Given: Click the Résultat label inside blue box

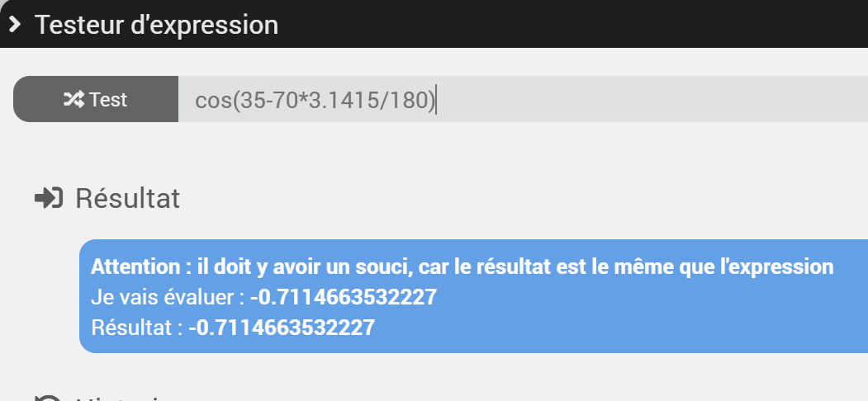Looking at the screenshot, I should pyautogui.click(x=137, y=328).
